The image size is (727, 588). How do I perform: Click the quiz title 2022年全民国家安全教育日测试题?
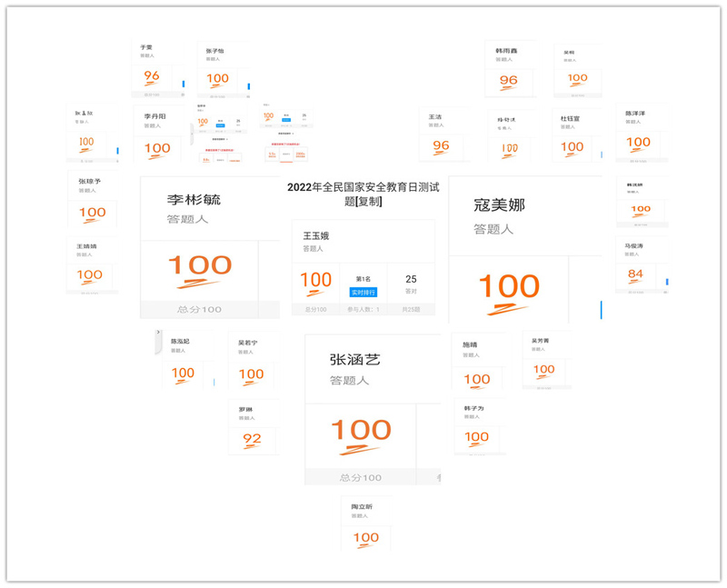(x=363, y=194)
